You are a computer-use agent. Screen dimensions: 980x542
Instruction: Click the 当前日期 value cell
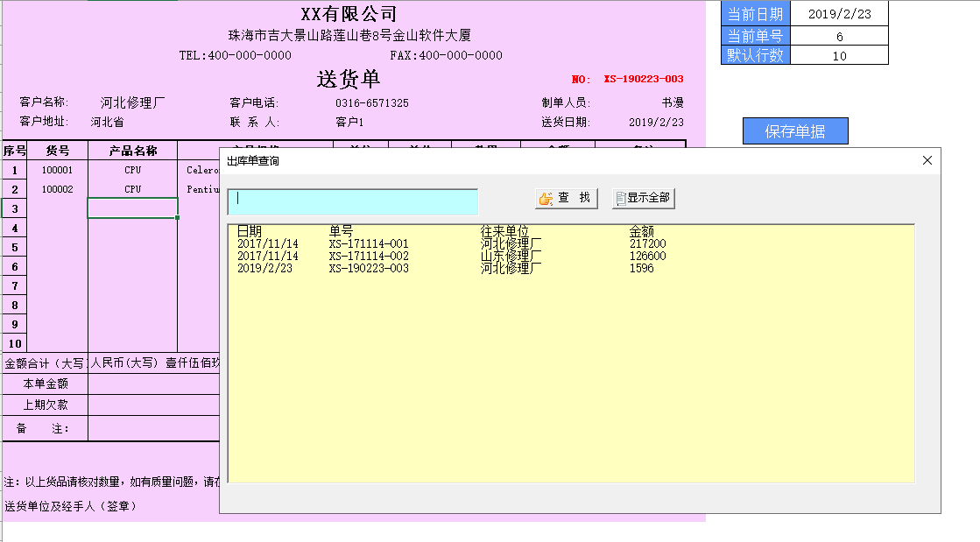[x=839, y=13]
